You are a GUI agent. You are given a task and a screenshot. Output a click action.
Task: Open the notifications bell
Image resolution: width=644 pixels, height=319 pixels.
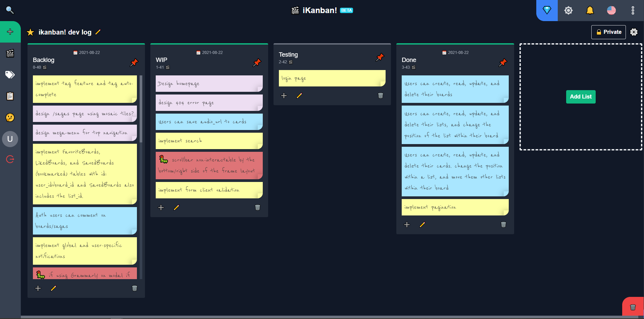click(590, 10)
